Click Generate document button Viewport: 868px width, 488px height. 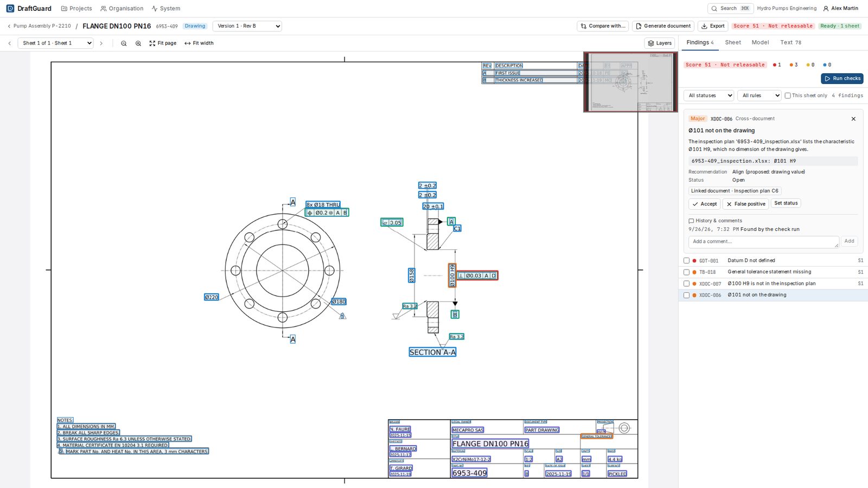pyautogui.click(x=663, y=26)
